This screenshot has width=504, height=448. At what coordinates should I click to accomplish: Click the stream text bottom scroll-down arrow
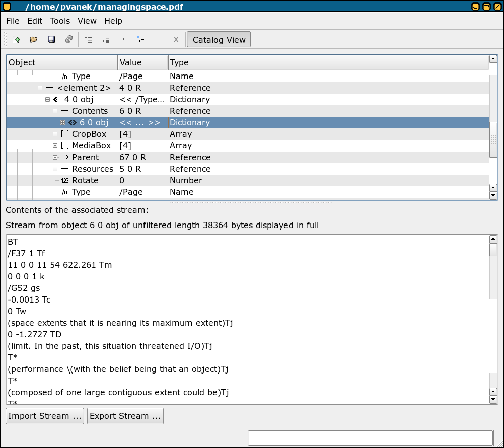tap(493, 400)
